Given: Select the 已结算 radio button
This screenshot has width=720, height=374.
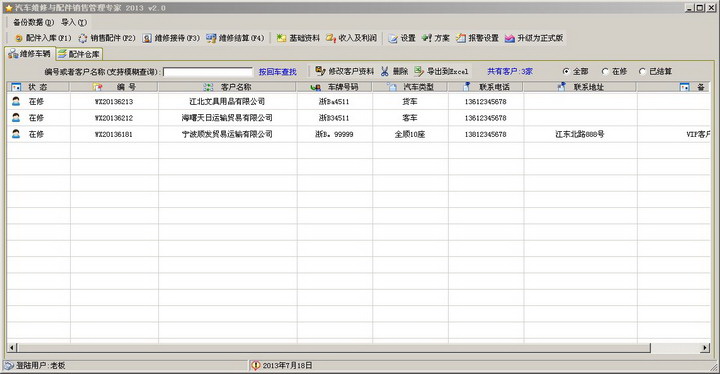Looking at the screenshot, I should (x=642, y=71).
